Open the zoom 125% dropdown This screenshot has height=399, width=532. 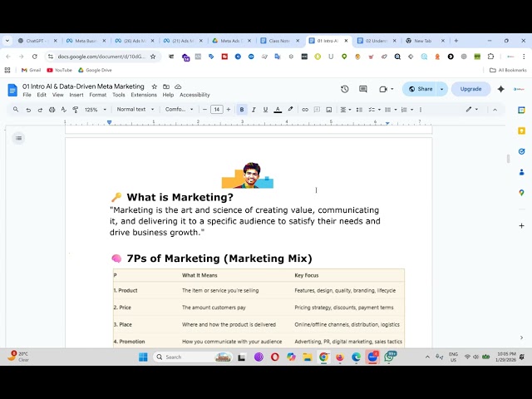coord(96,110)
